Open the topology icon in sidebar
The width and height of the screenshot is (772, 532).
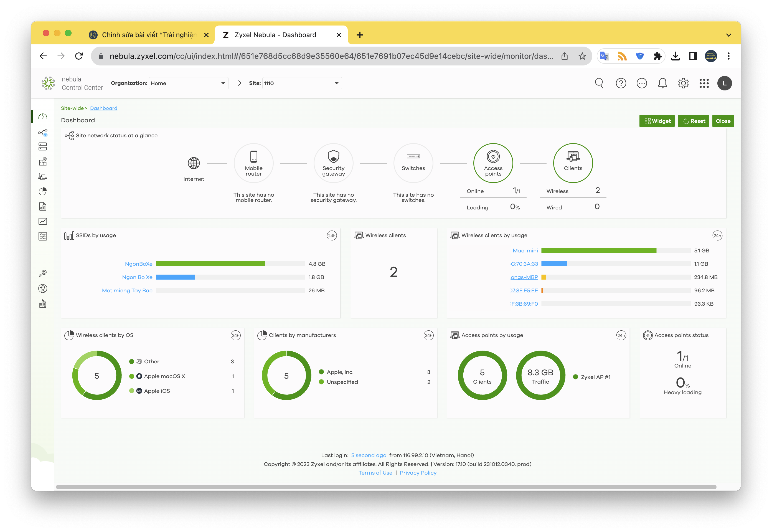click(43, 133)
